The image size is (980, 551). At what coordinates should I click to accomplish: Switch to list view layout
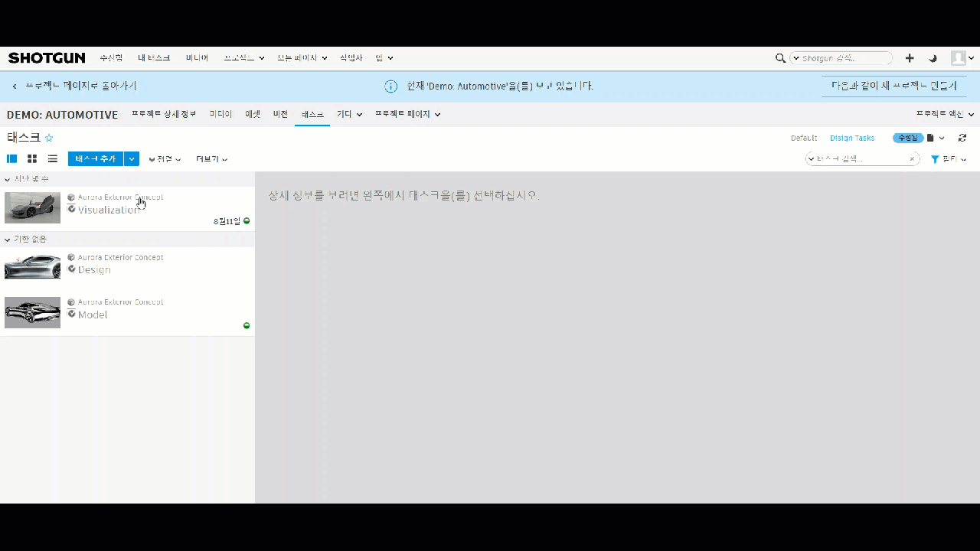[x=52, y=158]
